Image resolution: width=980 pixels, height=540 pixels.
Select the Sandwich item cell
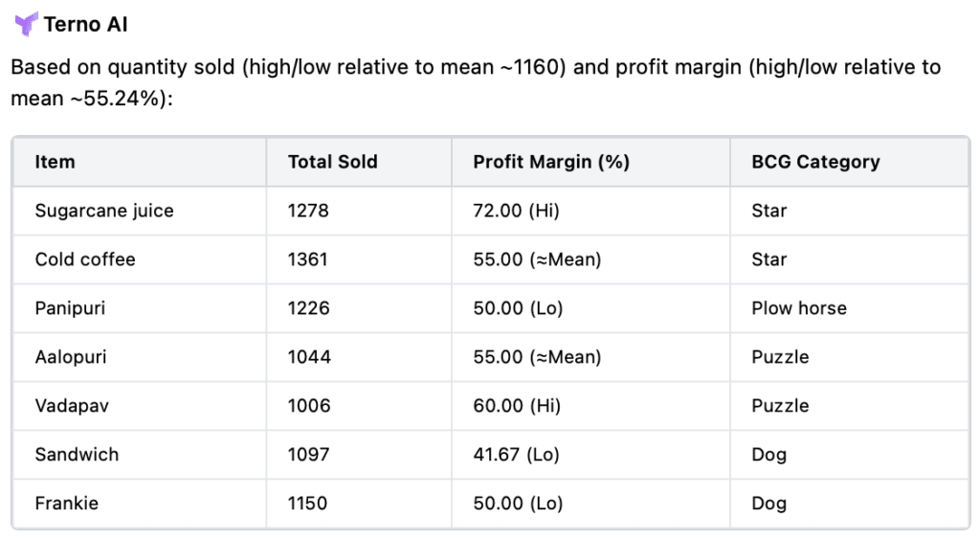click(x=77, y=455)
